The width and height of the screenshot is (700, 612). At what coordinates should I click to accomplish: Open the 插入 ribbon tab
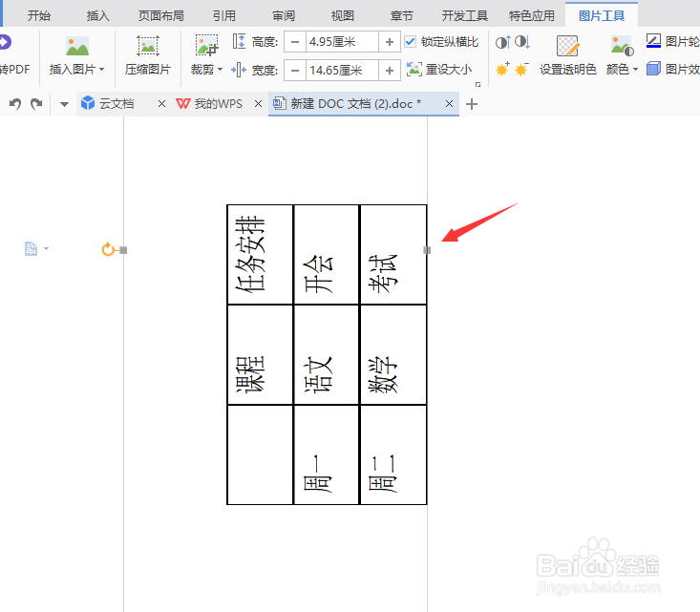click(x=97, y=16)
